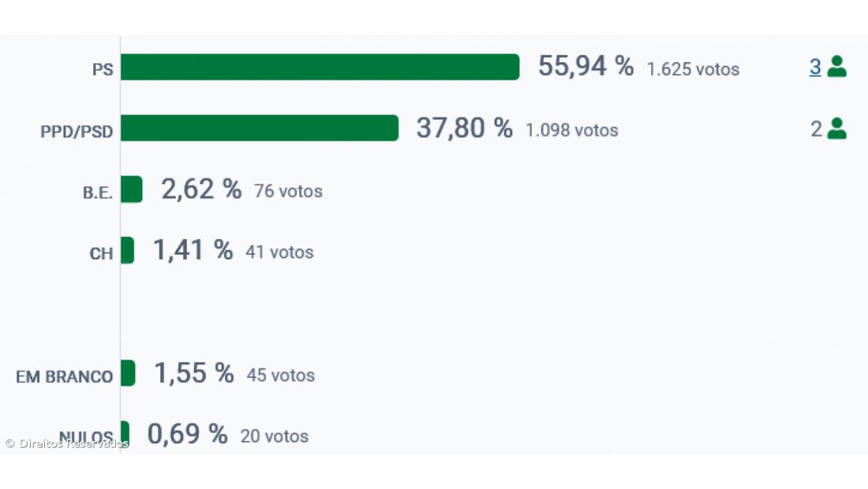Select the EM BRANCO label
Screen dimensions: 868x489
pyautogui.click(x=65, y=377)
